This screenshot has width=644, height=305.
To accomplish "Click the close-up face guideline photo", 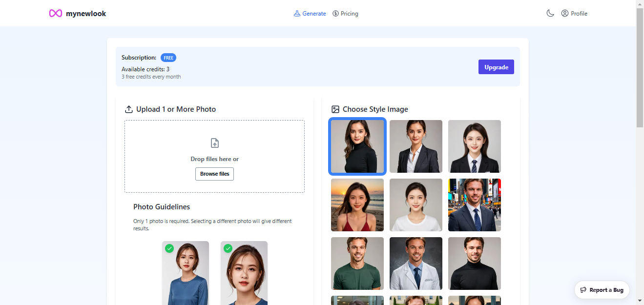I will pos(244,273).
